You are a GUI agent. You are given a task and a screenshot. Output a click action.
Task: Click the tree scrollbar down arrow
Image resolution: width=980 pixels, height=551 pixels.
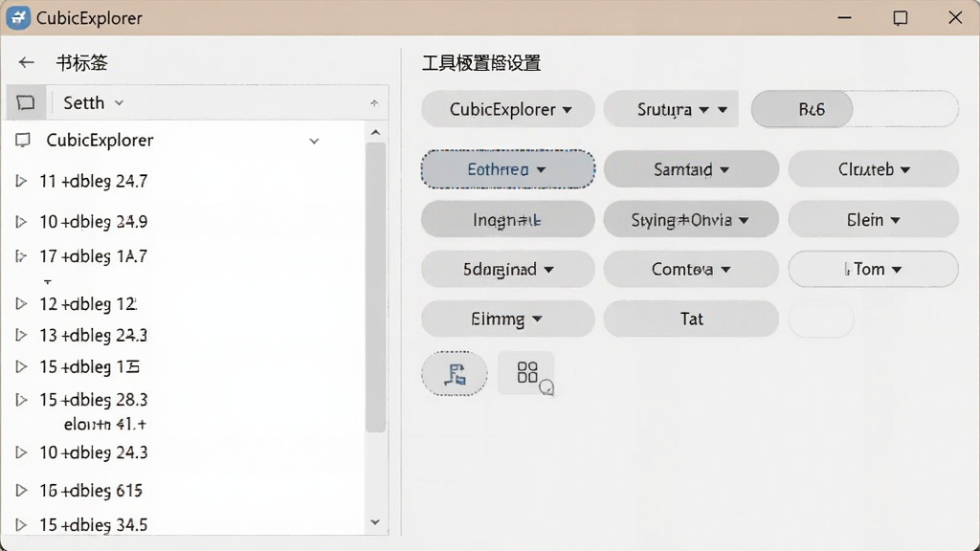click(x=375, y=522)
